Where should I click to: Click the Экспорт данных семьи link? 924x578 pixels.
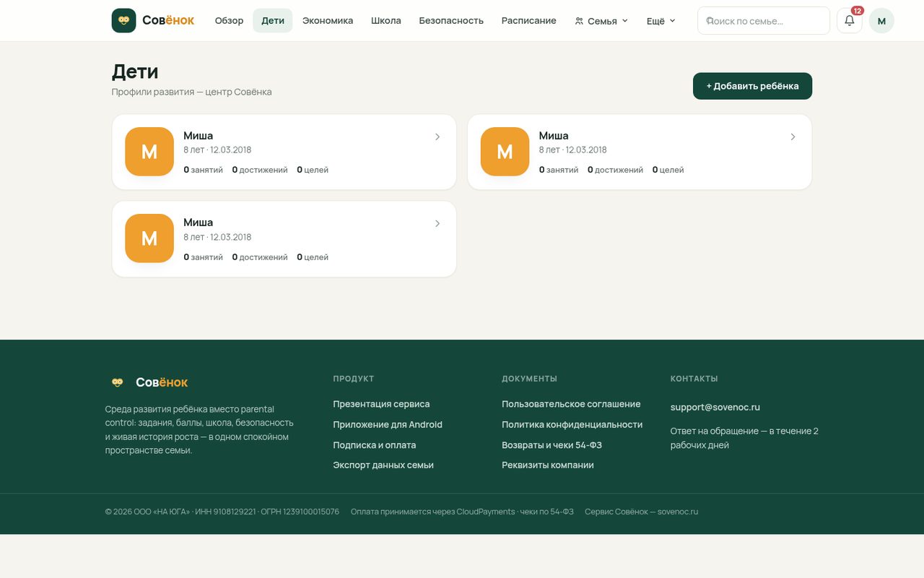[383, 465]
